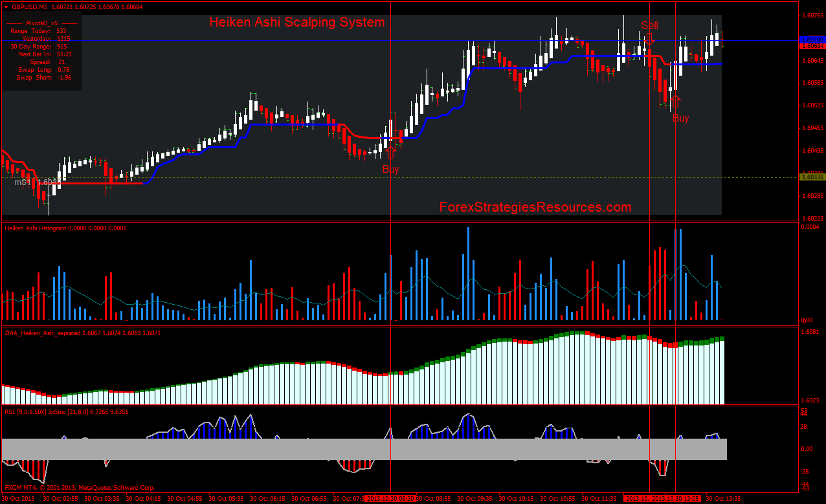This screenshot has width=826, height=504.
Task: Select the red Sell arrow marker
Action: click(649, 38)
